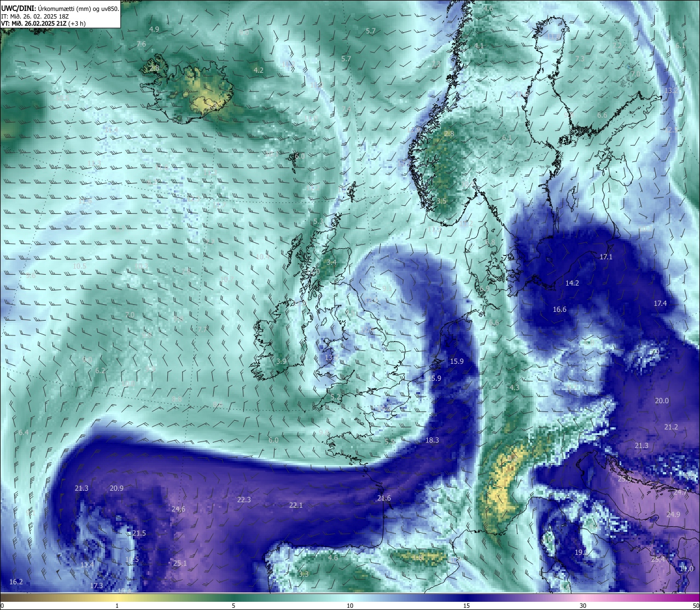Image resolution: width=700 pixels, height=610 pixels.
Task: Click the map value 3.4 over Scotland
Action: click(x=331, y=262)
